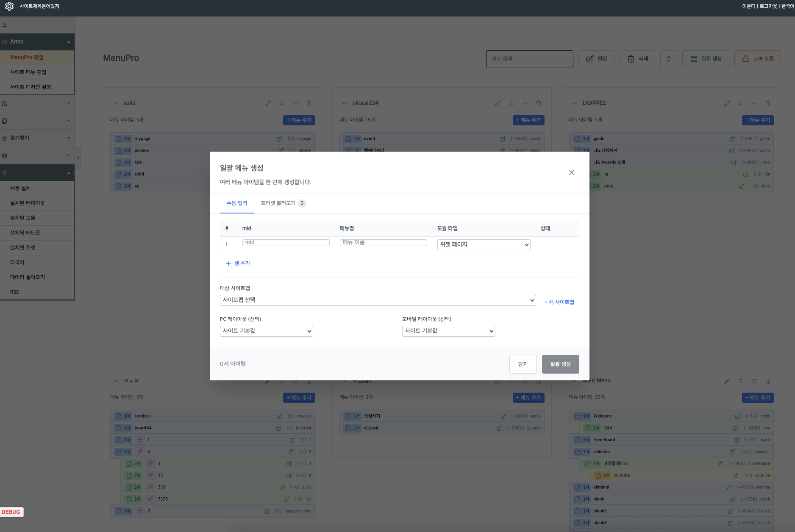Open the external link icon for guide menu

tap(732, 139)
